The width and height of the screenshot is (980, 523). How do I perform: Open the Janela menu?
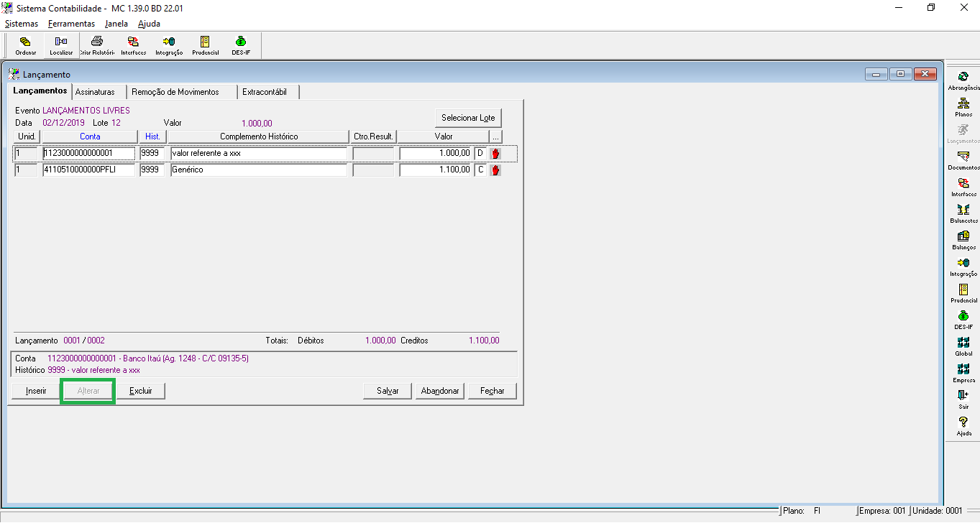tap(116, 24)
